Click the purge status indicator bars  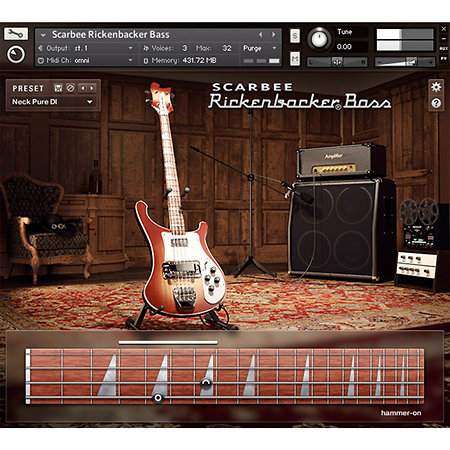262,61
